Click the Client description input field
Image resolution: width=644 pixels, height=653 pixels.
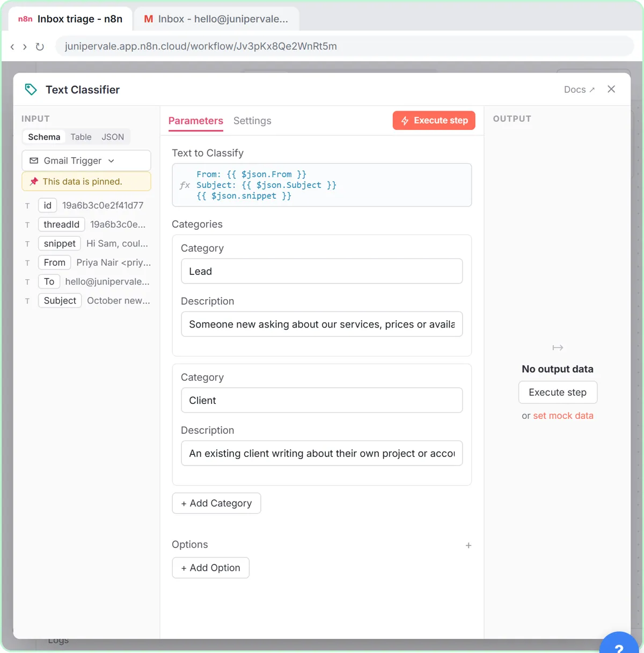(x=322, y=453)
